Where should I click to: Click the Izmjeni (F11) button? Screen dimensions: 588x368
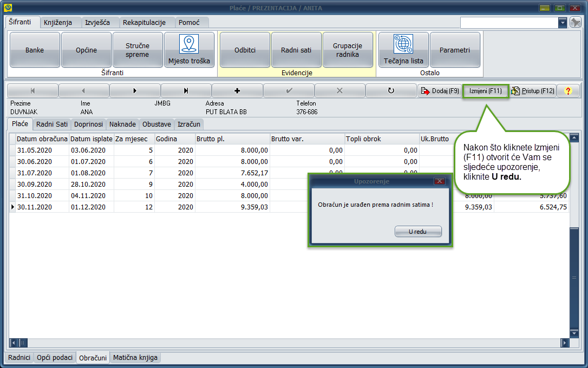(x=485, y=91)
